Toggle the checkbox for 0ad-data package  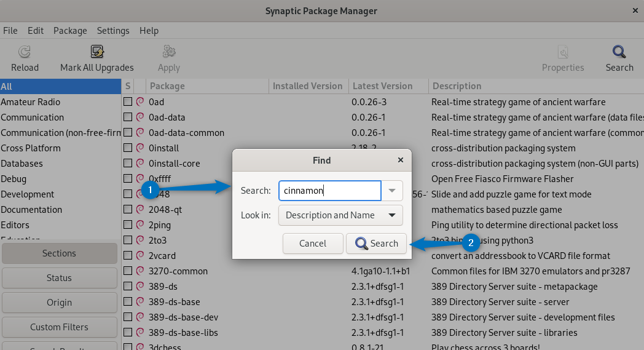128,117
